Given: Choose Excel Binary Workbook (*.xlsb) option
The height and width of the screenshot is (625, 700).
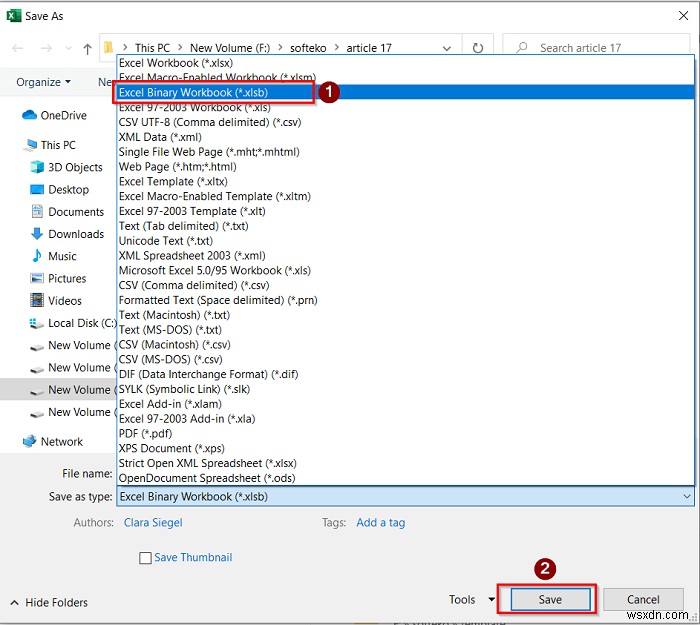Looking at the screenshot, I should pyautogui.click(x=405, y=92).
